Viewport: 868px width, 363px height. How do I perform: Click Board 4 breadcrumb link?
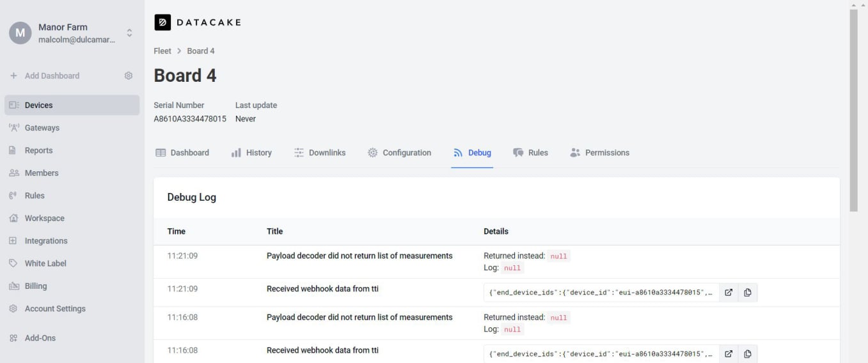point(201,51)
